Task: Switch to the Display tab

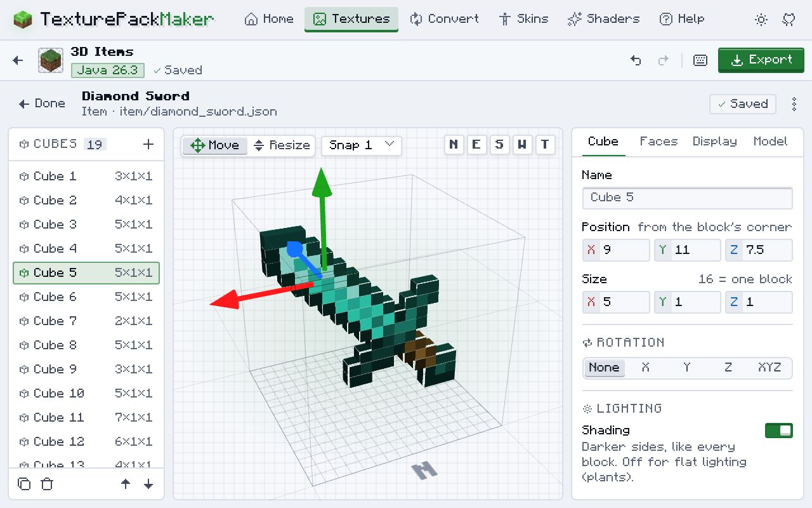Action: point(715,142)
